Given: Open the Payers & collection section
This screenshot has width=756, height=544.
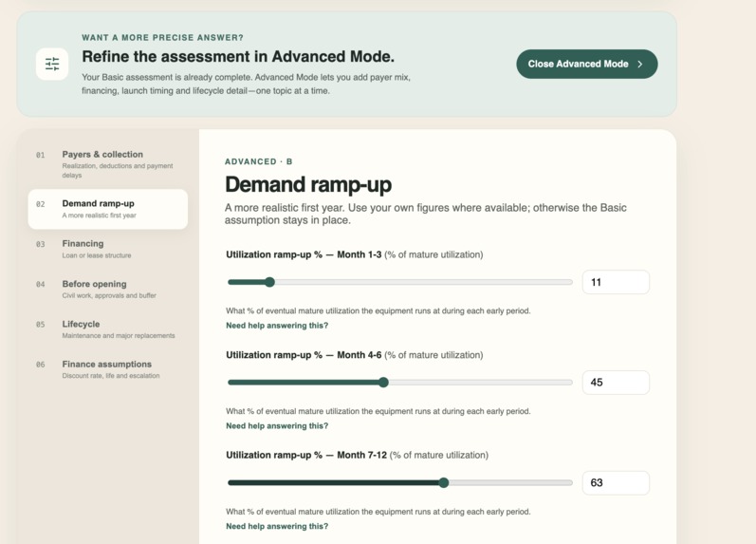Looking at the screenshot, I should (x=108, y=164).
